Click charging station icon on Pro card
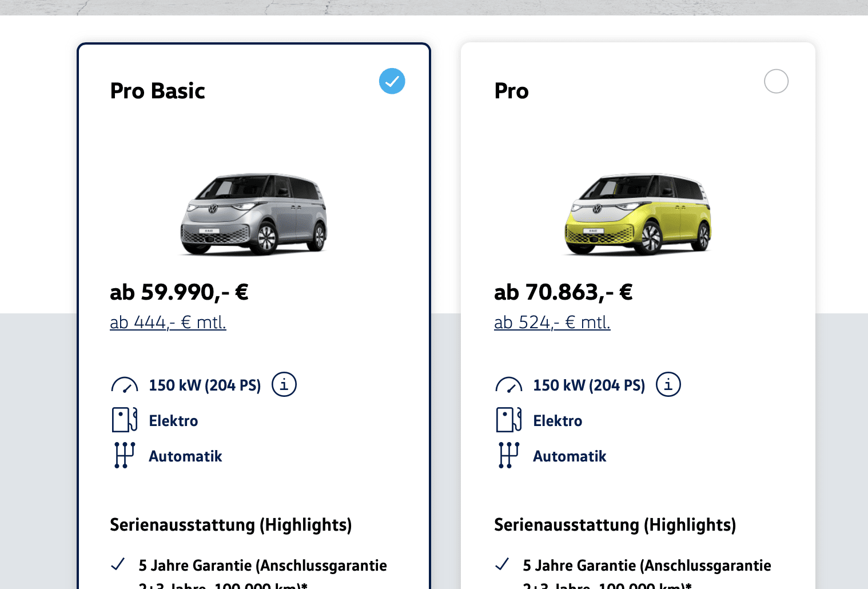 tap(508, 420)
